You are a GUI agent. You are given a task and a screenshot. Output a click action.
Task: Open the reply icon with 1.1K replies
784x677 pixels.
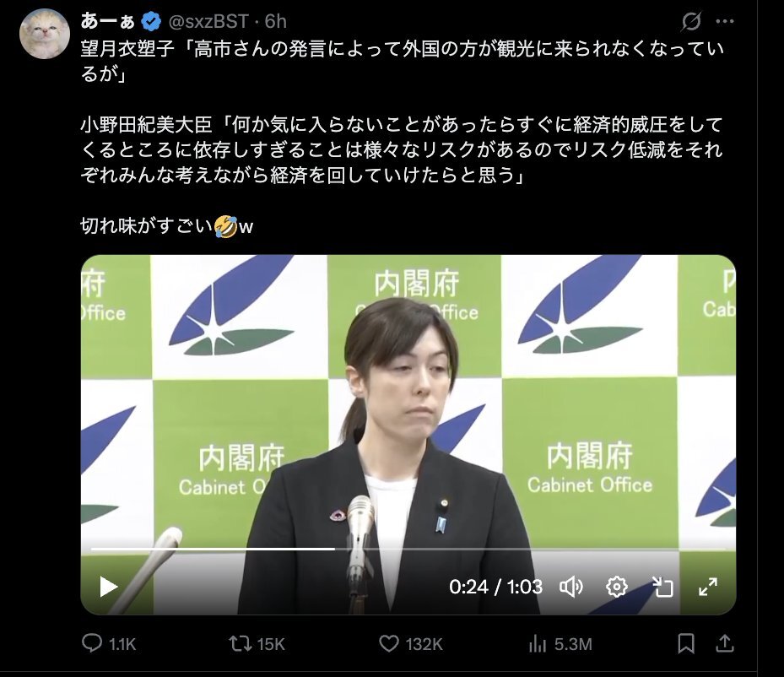pos(109,643)
